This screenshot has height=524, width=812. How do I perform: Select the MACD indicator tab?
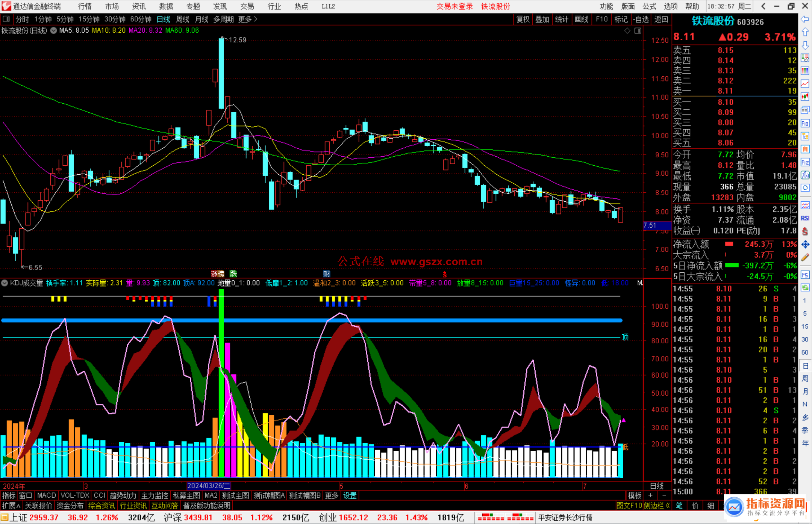47,495
